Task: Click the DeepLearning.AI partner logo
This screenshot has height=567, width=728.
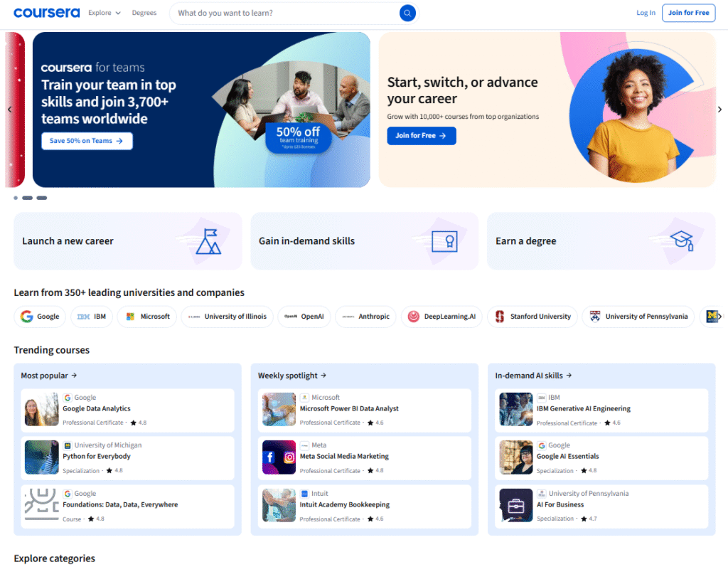Action: [441, 317]
